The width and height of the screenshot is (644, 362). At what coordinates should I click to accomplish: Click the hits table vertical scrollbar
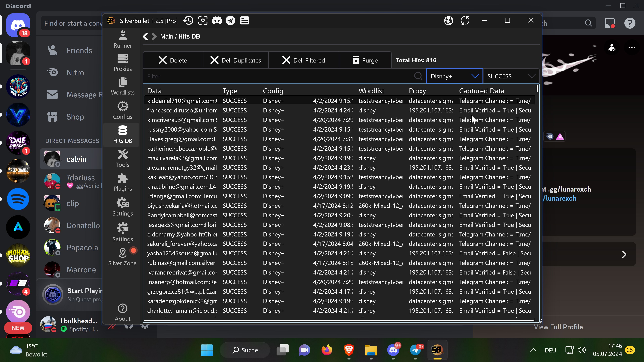[537, 88]
